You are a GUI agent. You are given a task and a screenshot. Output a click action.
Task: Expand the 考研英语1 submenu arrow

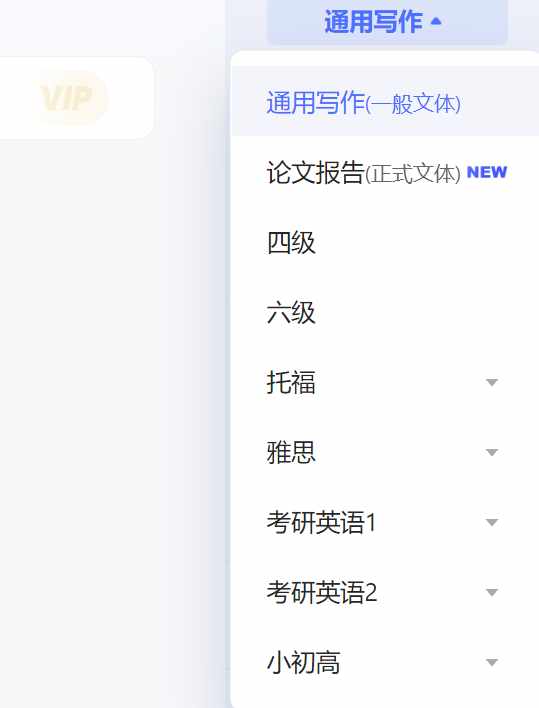click(492, 522)
